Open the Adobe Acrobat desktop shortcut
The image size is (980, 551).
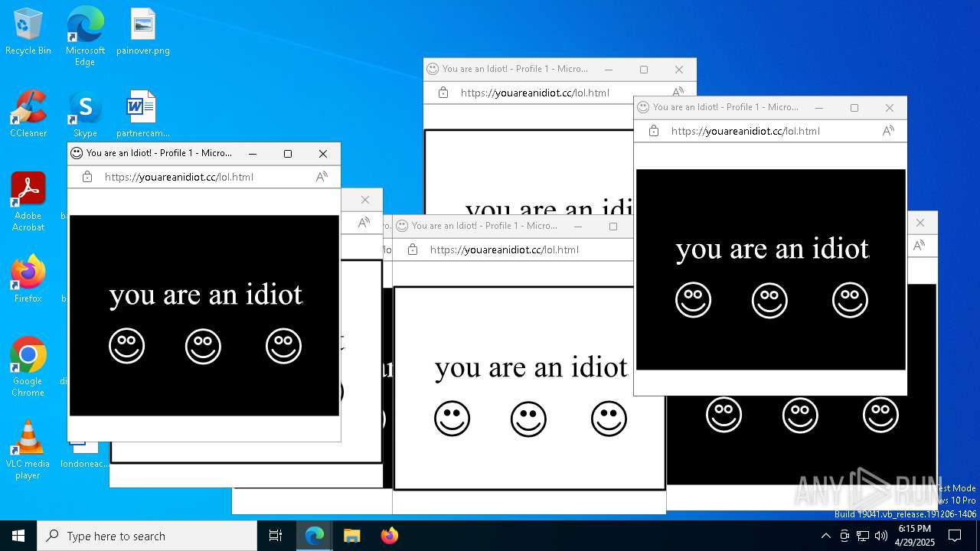click(28, 202)
